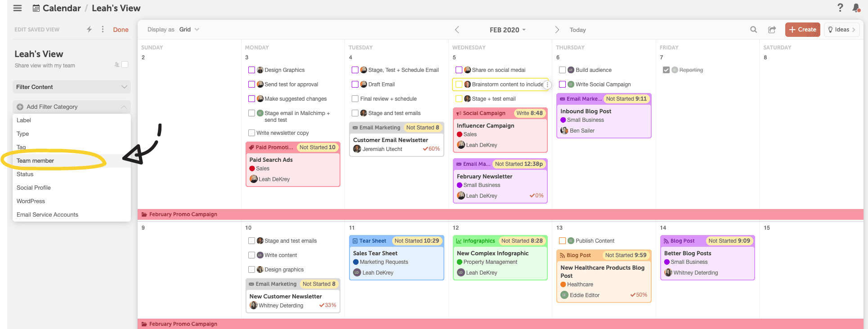Image resolution: width=868 pixels, height=329 pixels.
Task: Check off the Design Graphics task on Monday 3
Action: [x=252, y=70]
